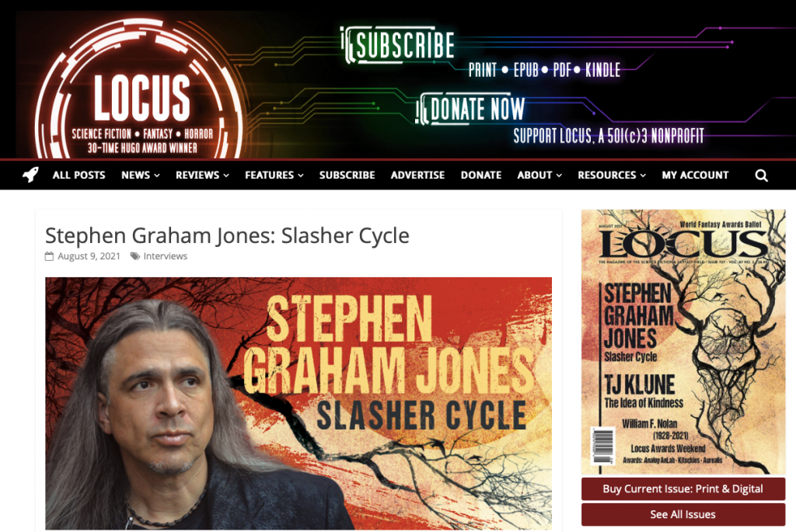Expand the News dropdown menu
The height and width of the screenshot is (532, 796).
[x=141, y=175]
